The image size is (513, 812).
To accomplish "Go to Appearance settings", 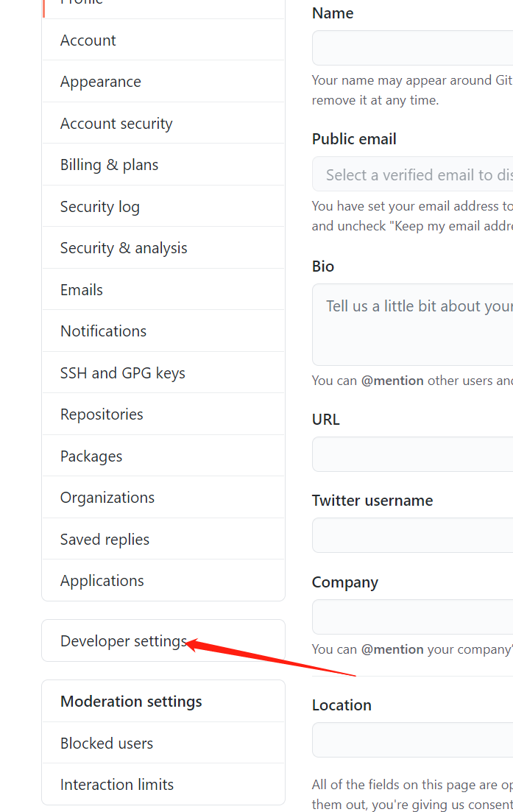I will click(x=101, y=82).
